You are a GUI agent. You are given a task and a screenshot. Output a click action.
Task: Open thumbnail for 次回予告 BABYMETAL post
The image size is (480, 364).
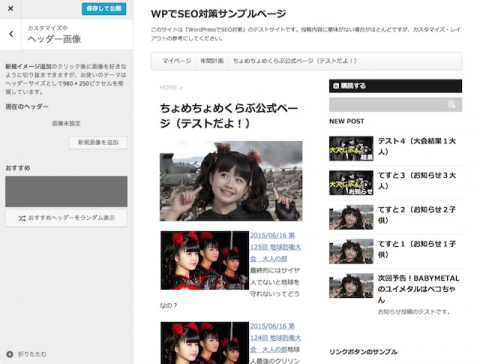click(351, 286)
